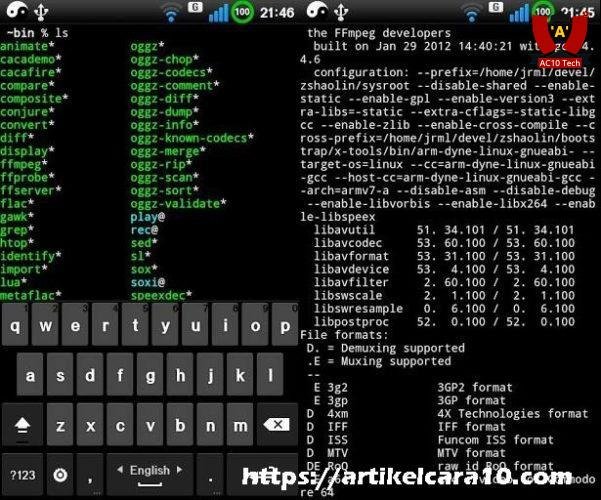Select the 'soxi@' symlink entry
Viewport: 601px width, 500px height.
point(148,283)
